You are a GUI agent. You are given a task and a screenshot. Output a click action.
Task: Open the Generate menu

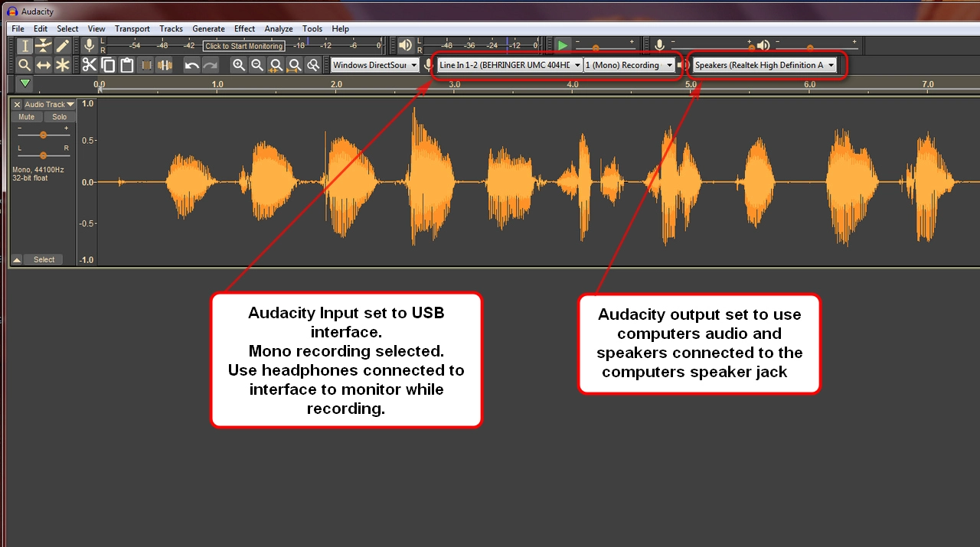click(208, 29)
